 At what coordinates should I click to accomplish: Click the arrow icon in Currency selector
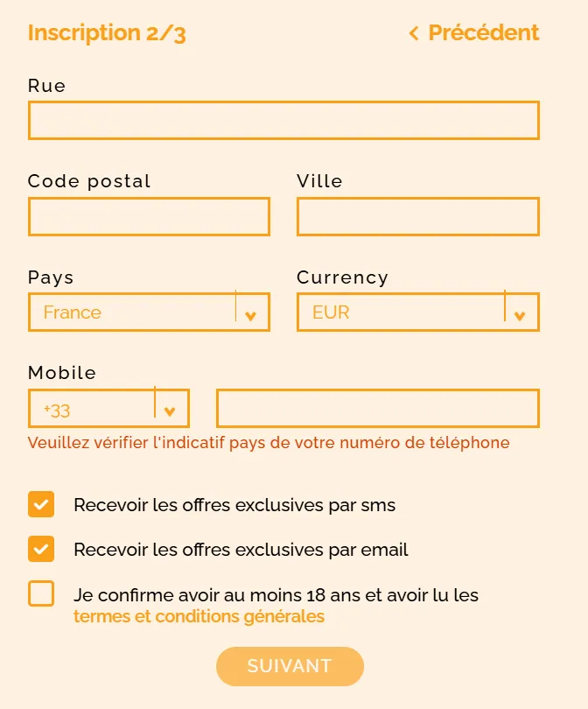pyautogui.click(x=520, y=315)
